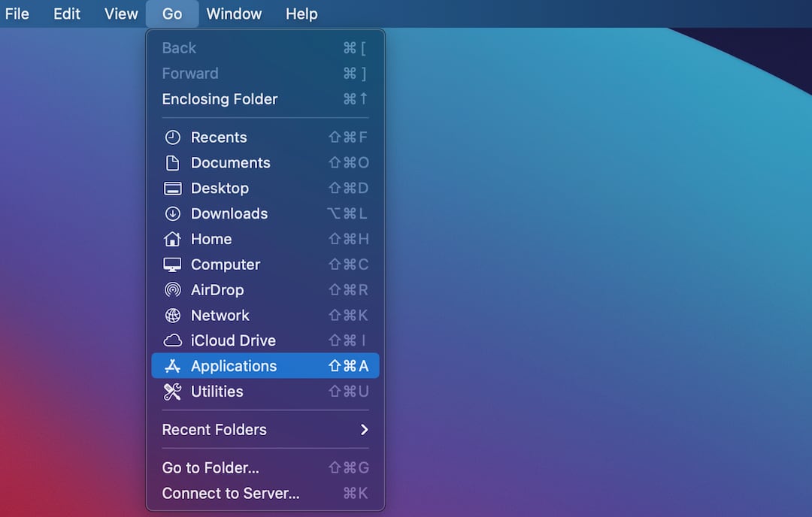Click the AirDrop radar icon

coord(171,290)
